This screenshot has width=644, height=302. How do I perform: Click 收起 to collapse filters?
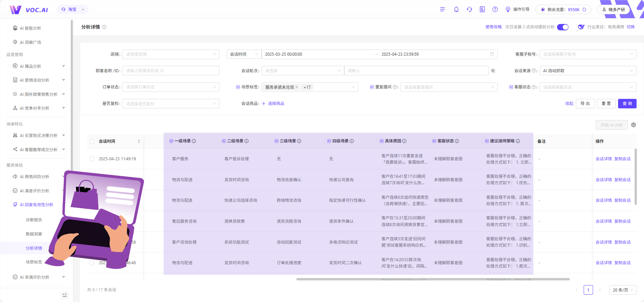(x=569, y=104)
